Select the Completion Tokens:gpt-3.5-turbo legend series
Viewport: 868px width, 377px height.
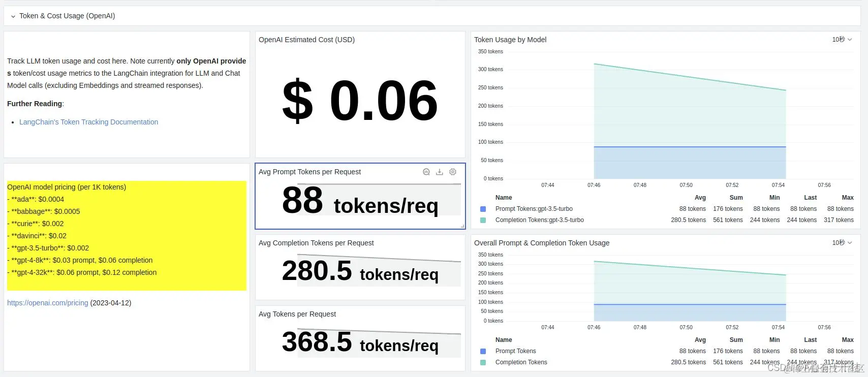coord(540,220)
